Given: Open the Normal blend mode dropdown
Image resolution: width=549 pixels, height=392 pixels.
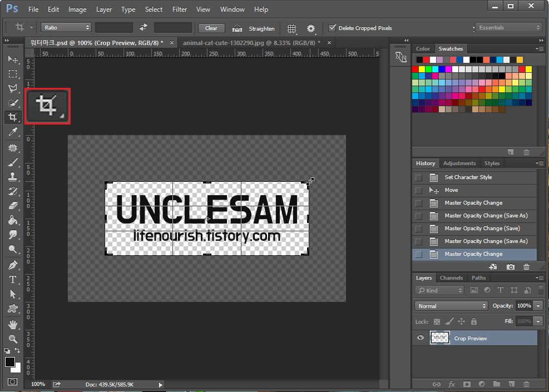Looking at the screenshot, I should pyautogui.click(x=451, y=306).
